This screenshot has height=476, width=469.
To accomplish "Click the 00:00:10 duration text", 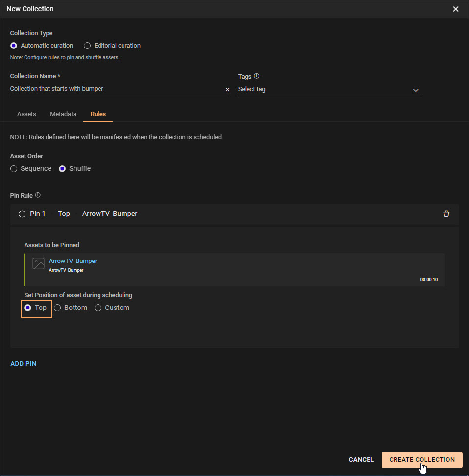I will [429, 279].
